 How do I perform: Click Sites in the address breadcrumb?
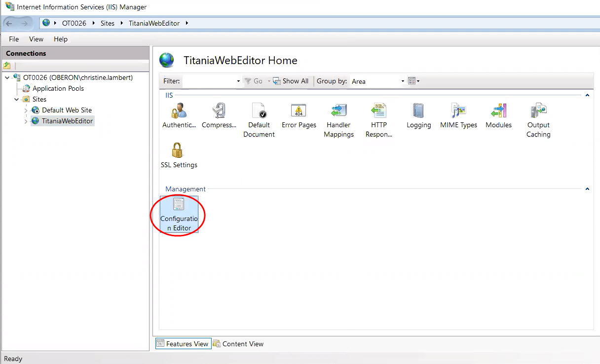pyautogui.click(x=108, y=23)
